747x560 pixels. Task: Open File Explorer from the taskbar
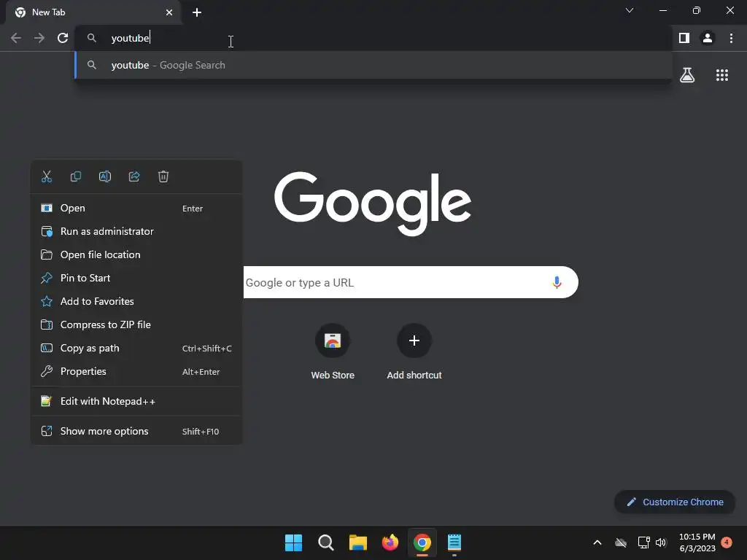coord(357,542)
